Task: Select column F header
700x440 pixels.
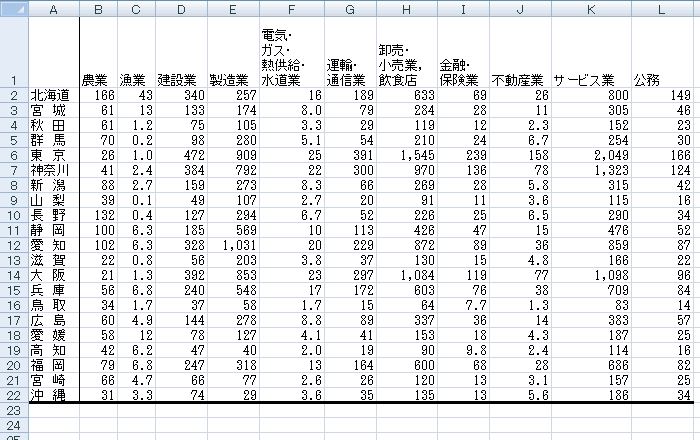Action: (292, 9)
